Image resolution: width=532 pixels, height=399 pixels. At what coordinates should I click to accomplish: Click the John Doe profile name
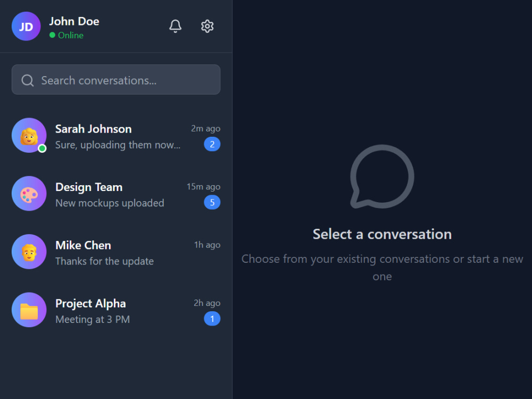74,21
